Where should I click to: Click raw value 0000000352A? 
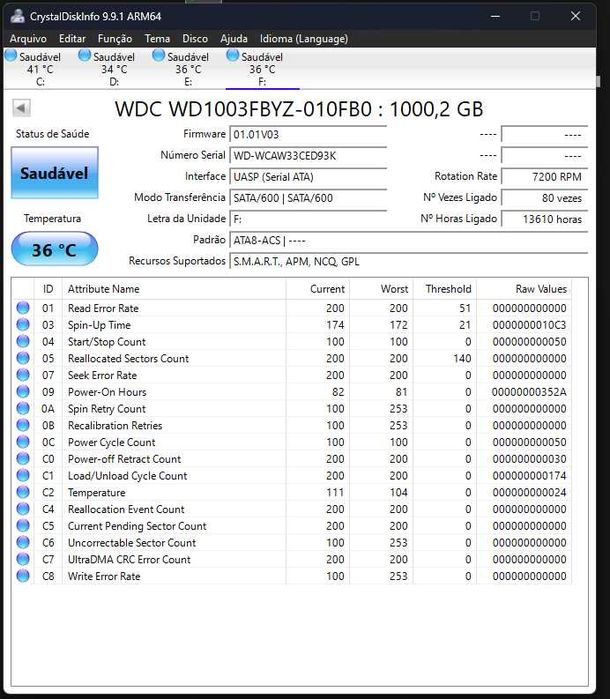(x=529, y=392)
